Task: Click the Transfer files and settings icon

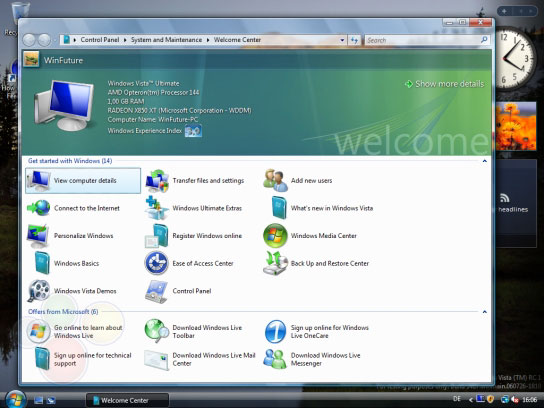Action: [x=157, y=181]
